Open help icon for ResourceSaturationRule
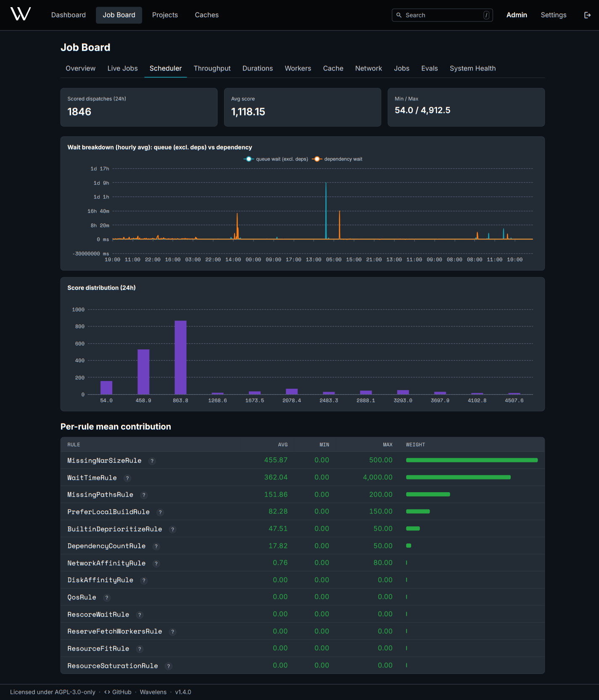 169,666
